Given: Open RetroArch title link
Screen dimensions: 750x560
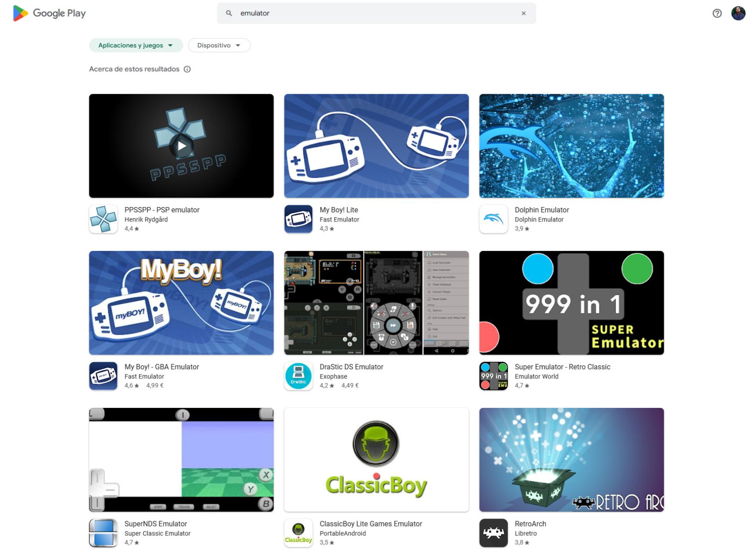Looking at the screenshot, I should (x=530, y=524).
